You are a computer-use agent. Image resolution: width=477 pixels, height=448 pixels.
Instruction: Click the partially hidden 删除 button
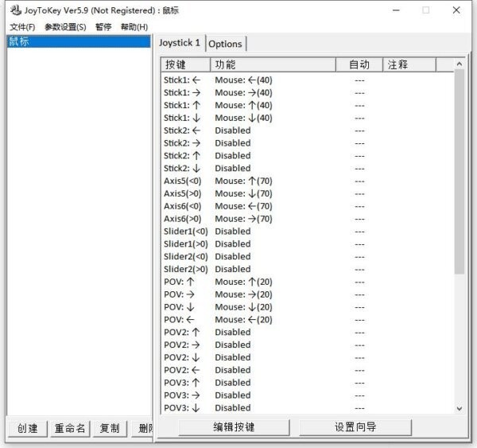click(x=142, y=429)
